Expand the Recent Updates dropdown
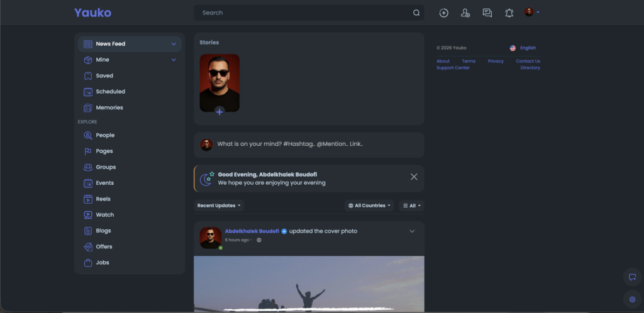644x313 pixels. (219, 206)
